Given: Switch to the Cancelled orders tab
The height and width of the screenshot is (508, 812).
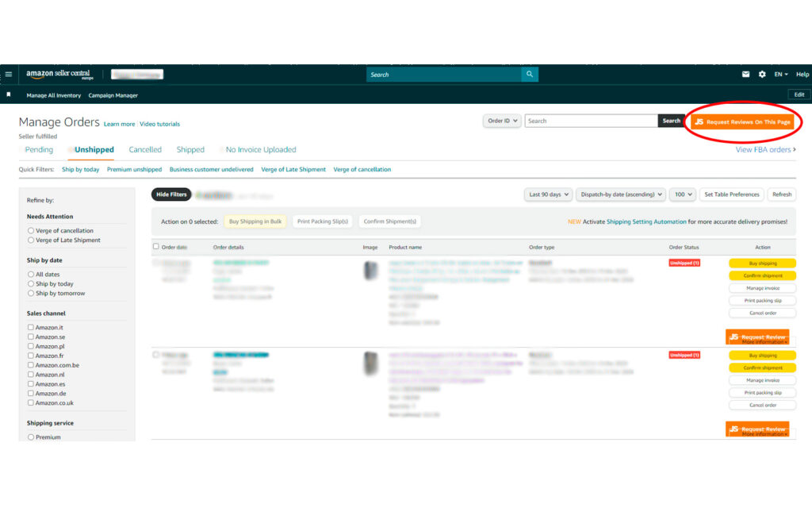Looking at the screenshot, I should pos(145,149).
